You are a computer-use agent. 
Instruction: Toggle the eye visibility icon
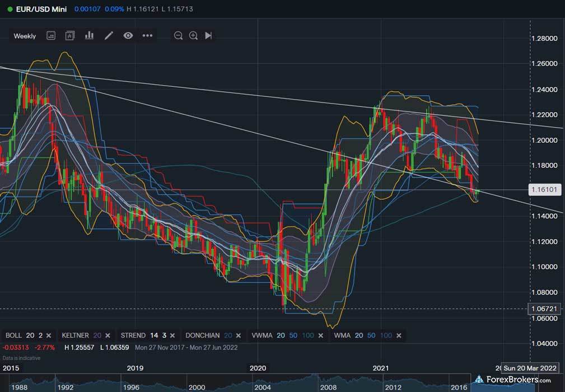point(128,36)
